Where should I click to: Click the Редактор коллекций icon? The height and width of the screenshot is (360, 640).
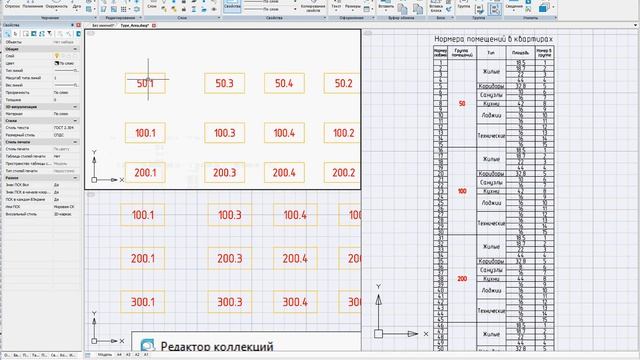tap(147, 345)
